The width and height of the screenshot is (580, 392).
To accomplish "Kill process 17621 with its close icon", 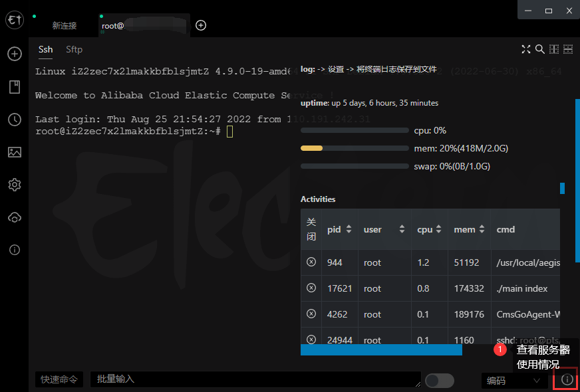I will click(311, 288).
